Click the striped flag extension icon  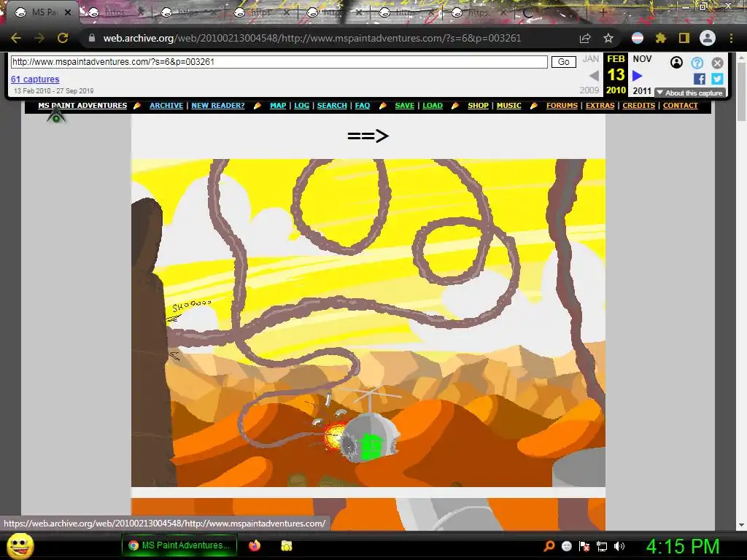tap(638, 38)
